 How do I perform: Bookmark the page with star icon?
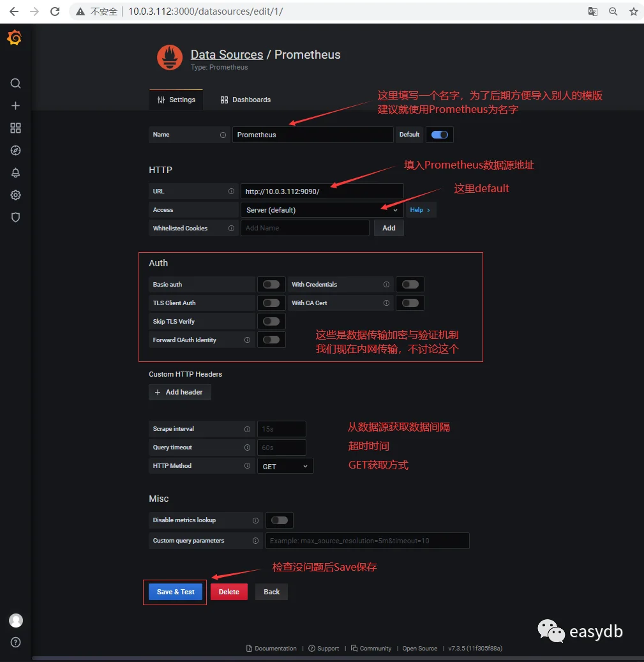633,11
